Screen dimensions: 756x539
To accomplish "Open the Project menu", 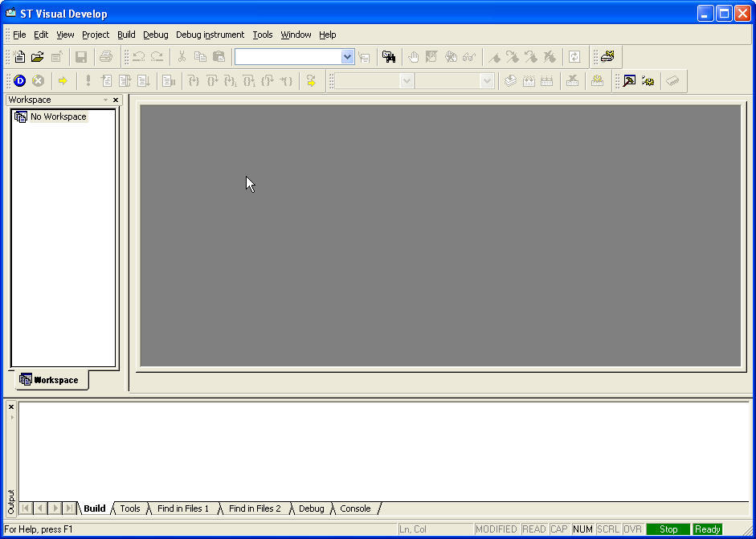I will [96, 35].
